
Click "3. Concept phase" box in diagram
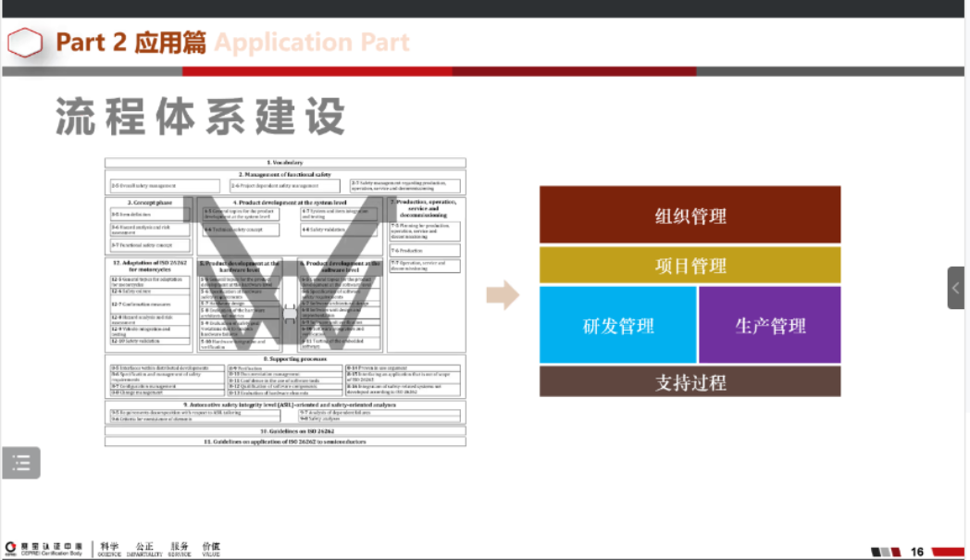coord(152,202)
